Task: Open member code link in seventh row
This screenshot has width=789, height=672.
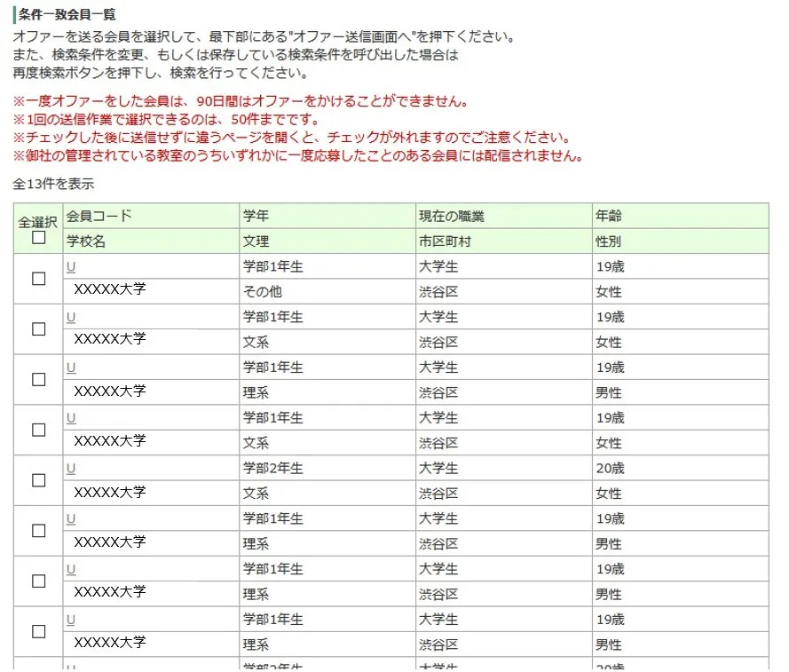Action: tap(71, 568)
